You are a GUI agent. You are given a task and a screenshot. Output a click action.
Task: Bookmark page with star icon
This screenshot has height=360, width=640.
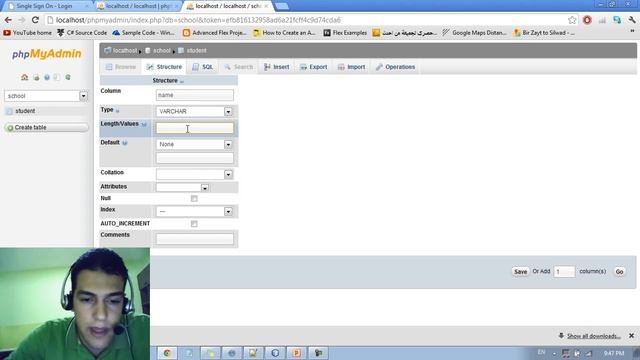click(572, 20)
